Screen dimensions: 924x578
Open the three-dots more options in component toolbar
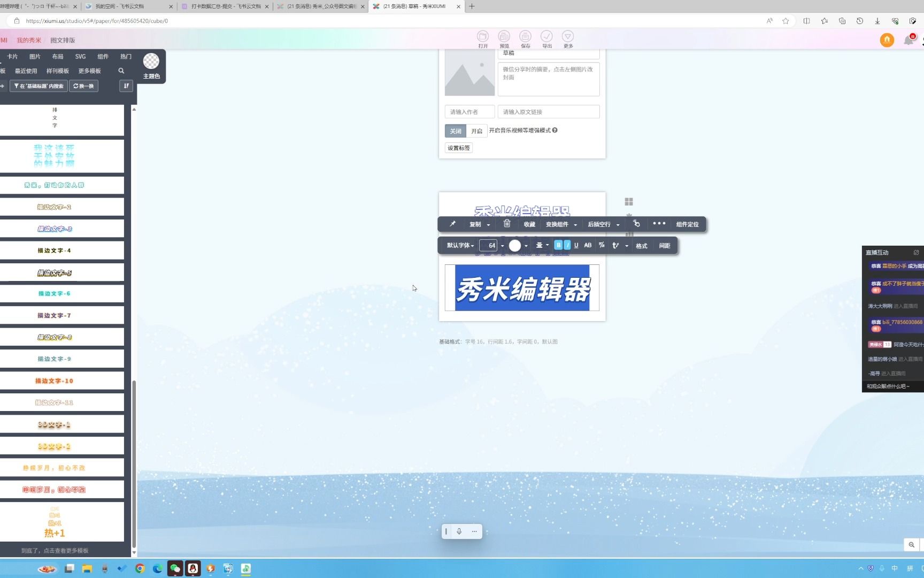click(x=659, y=224)
